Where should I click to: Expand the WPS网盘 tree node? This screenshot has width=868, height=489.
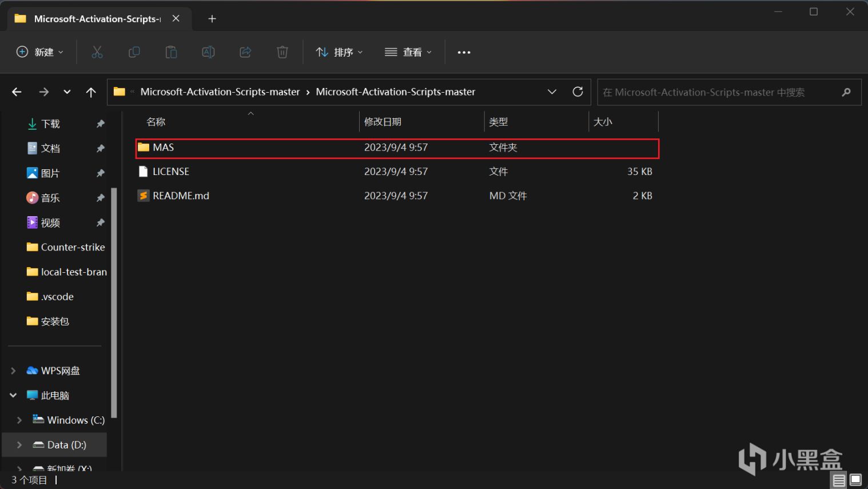(x=13, y=371)
